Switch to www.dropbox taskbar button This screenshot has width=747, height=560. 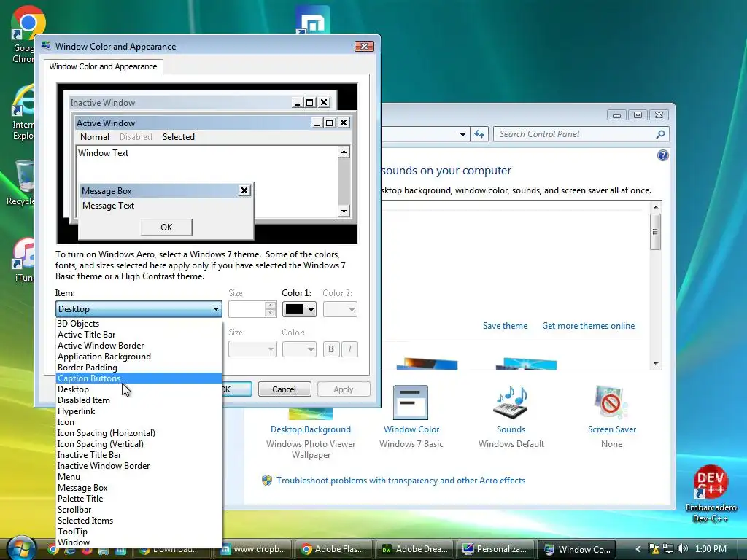pos(252,549)
